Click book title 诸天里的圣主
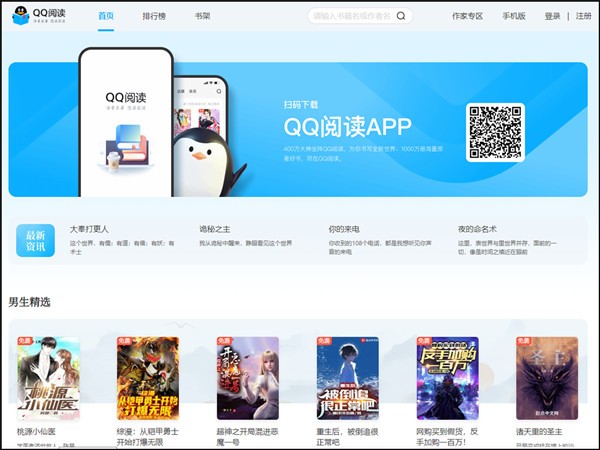Screen dimensions: 600x450 tap(539, 432)
